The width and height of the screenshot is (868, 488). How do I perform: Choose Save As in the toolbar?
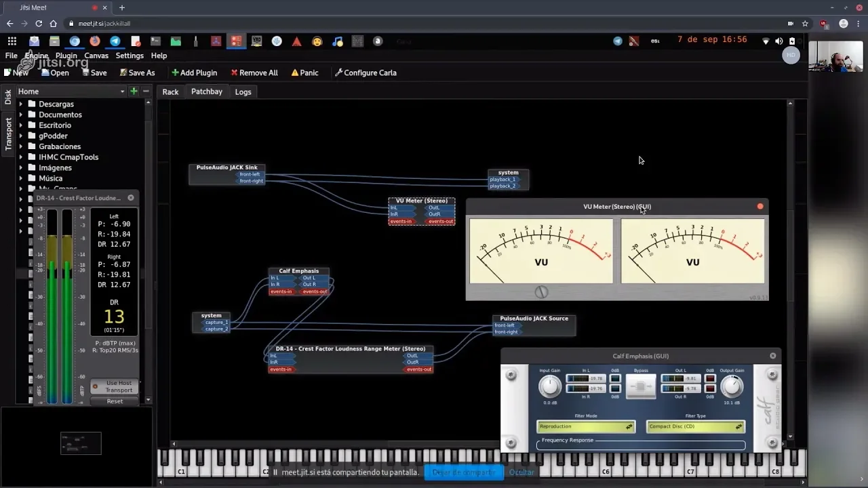(x=137, y=73)
